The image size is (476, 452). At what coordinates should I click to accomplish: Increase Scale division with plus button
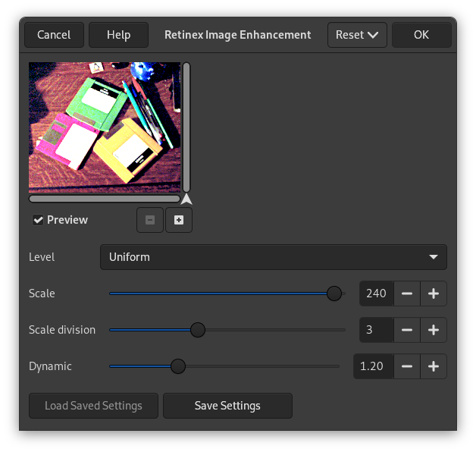434,330
